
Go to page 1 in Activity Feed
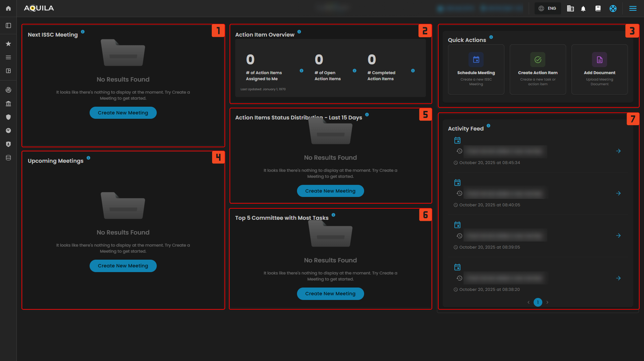(x=538, y=302)
